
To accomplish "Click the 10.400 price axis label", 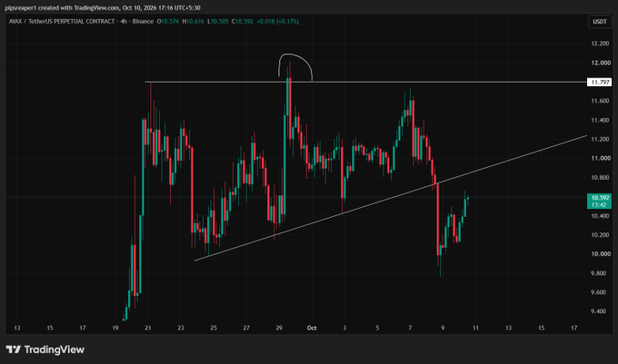I will point(600,216).
